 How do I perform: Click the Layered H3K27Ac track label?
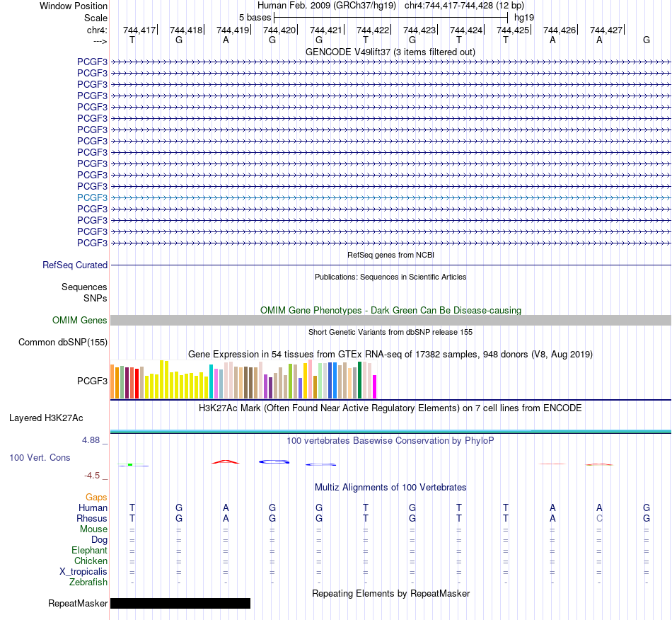(46, 418)
